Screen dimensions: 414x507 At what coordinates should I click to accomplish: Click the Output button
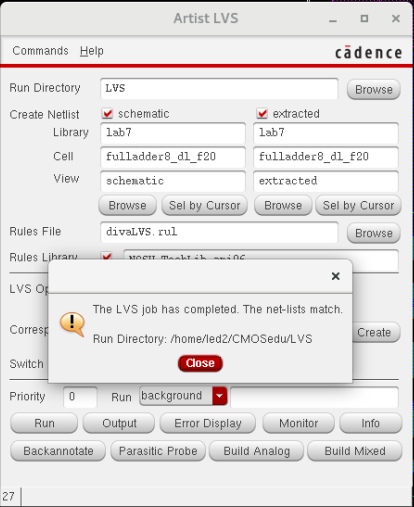[119, 423]
